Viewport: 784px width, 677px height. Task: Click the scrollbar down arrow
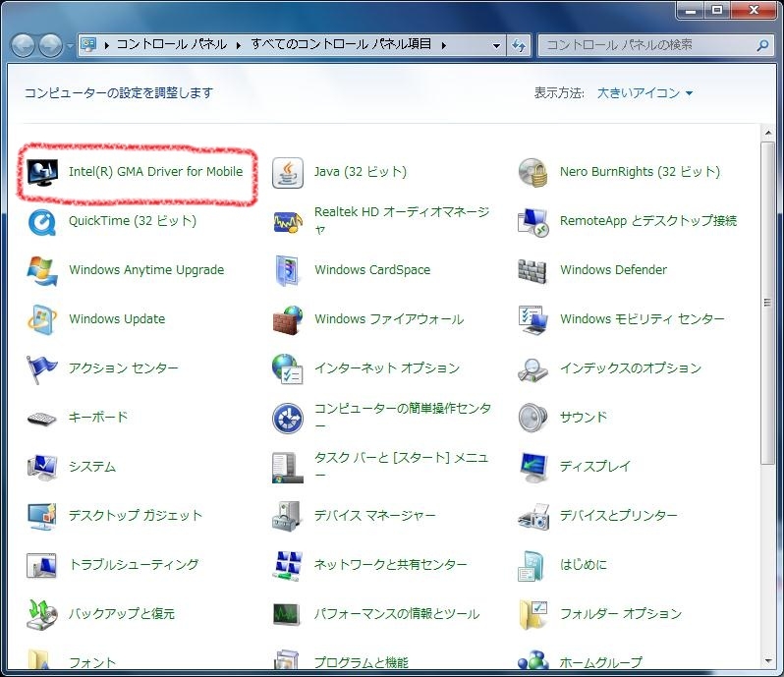click(768, 661)
